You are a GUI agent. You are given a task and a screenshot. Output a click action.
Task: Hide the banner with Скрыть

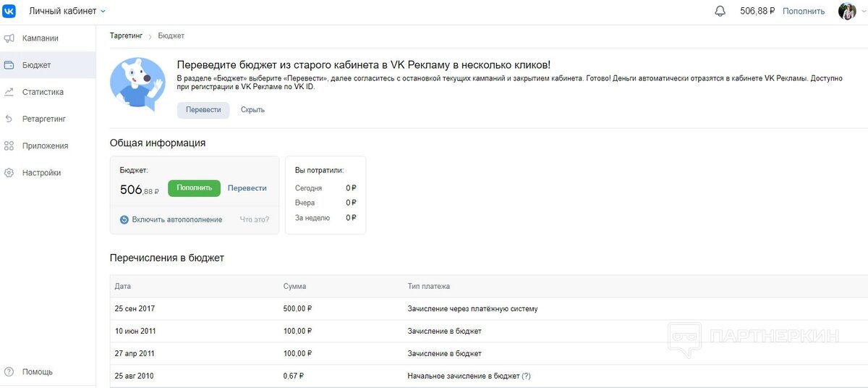[252, 110]
